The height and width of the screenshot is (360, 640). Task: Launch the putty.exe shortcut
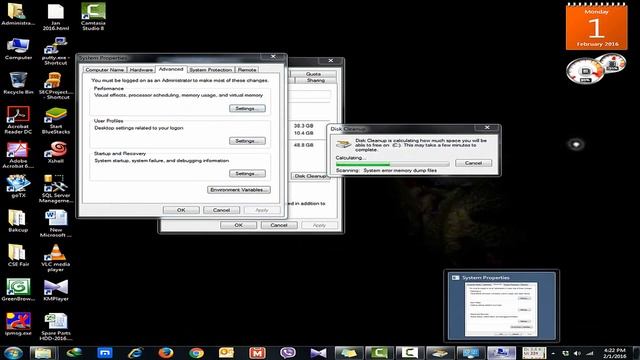[55, 51]
